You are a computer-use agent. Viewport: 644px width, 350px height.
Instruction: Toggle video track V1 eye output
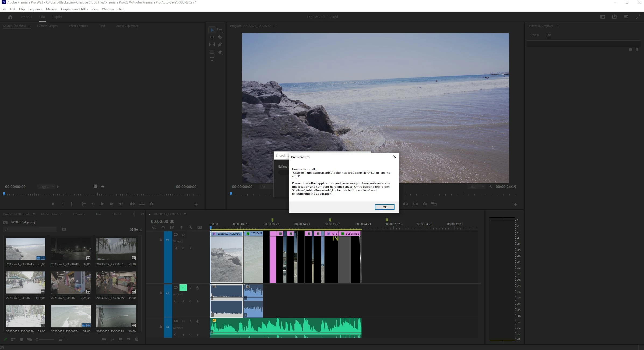183,235
